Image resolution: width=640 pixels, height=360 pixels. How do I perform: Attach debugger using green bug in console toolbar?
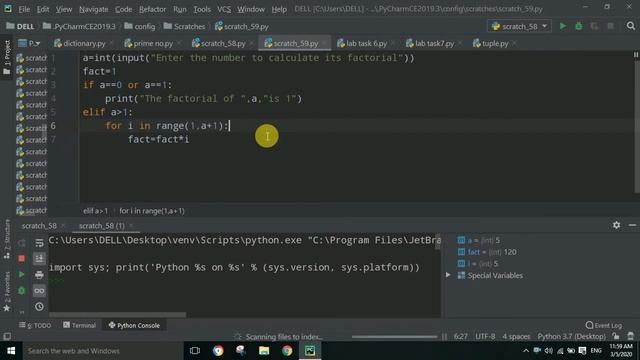(x=22, y=291)
